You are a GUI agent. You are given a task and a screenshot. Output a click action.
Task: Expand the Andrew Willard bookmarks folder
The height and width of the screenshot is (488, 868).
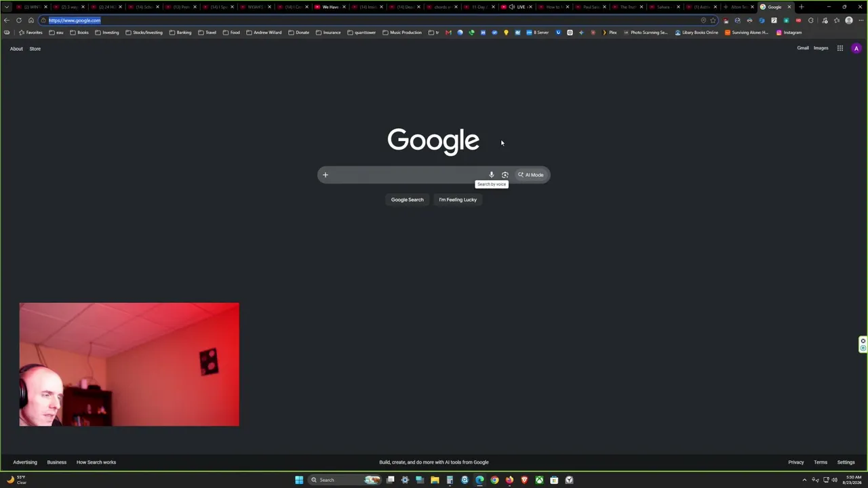tap(264, 33)
